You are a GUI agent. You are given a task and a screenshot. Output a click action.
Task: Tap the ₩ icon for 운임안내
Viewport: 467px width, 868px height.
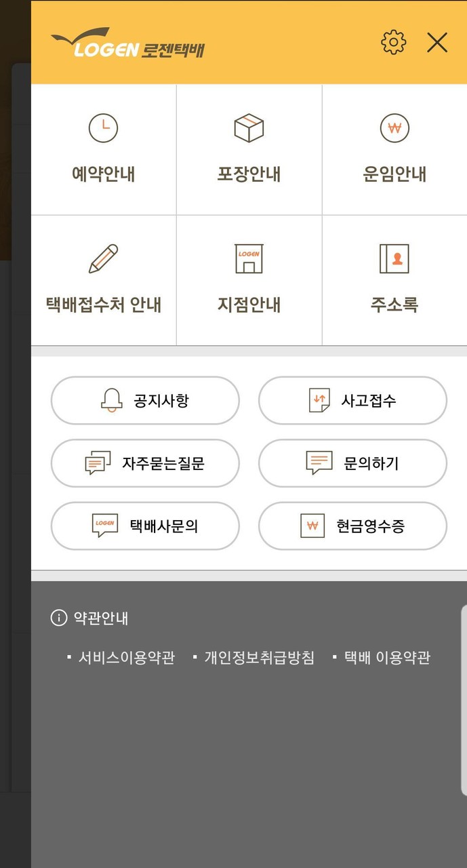pos(394,127)
